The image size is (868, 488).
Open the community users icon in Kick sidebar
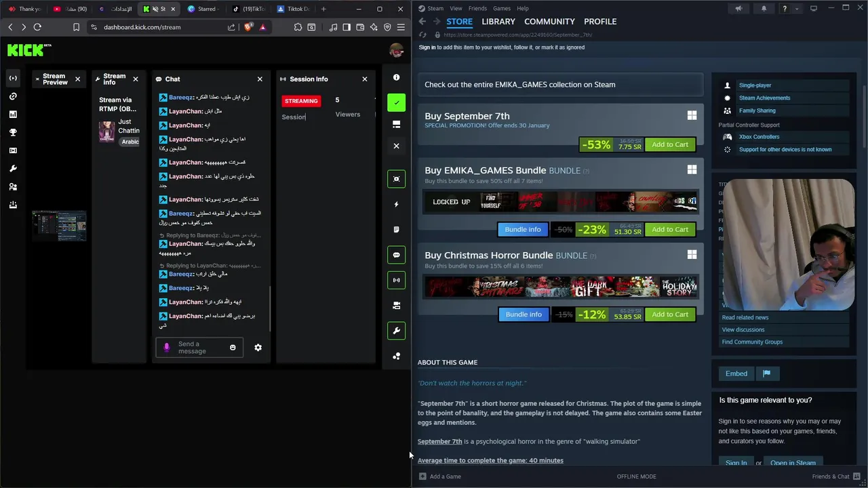13,187
